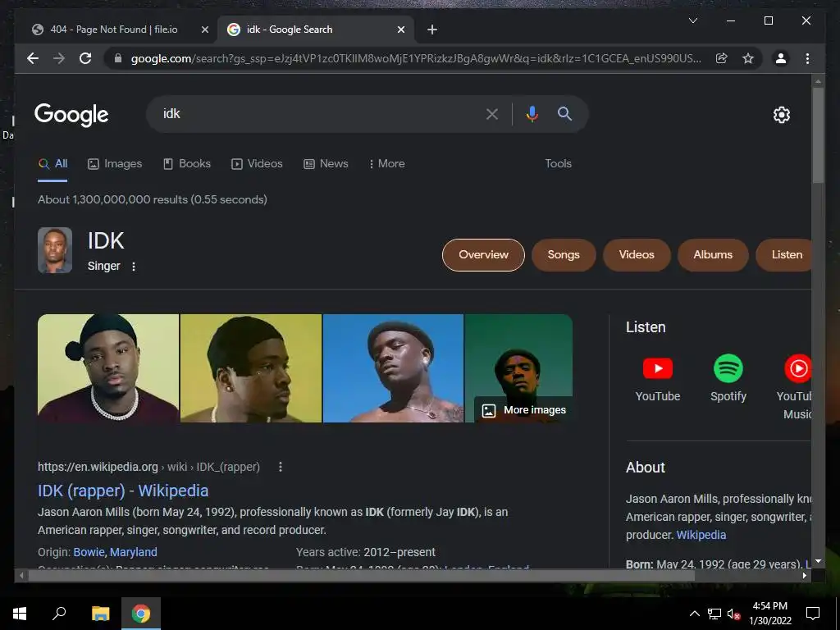840x630 pixels.
Task: Open the site lock information icon
Action: [118, 58]
